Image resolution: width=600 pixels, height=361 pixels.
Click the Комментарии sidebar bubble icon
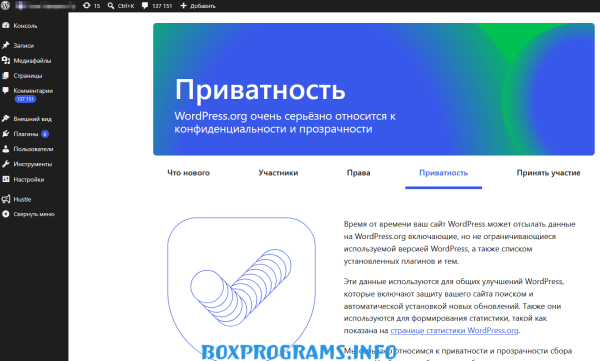coord(6,90)
